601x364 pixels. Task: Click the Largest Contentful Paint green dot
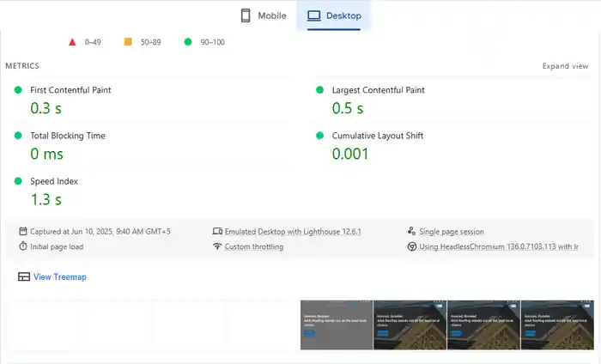pos(319,90)
